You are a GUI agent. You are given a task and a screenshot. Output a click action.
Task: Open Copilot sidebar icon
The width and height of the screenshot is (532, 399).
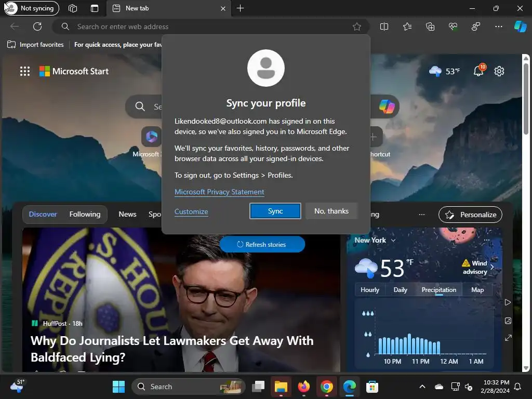tap(520, 26)
